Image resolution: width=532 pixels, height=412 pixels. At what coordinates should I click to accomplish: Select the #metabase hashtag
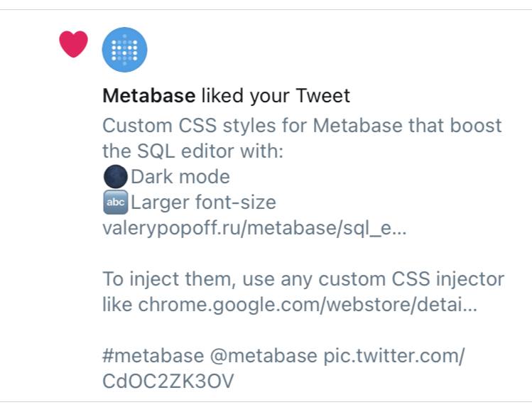[x=153, y=356]
